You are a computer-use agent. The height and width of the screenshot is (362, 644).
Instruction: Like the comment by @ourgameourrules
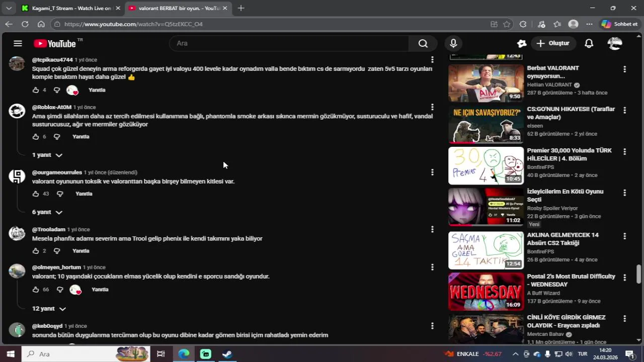[36, 194]
